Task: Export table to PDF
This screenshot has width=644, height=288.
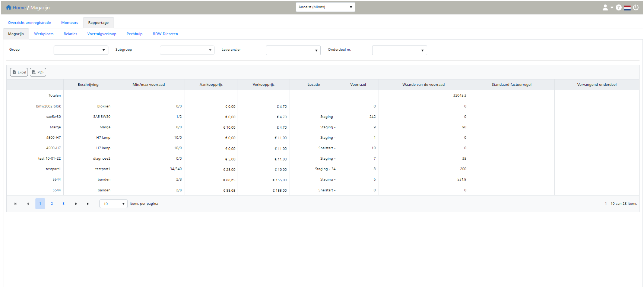Action: 38,72
